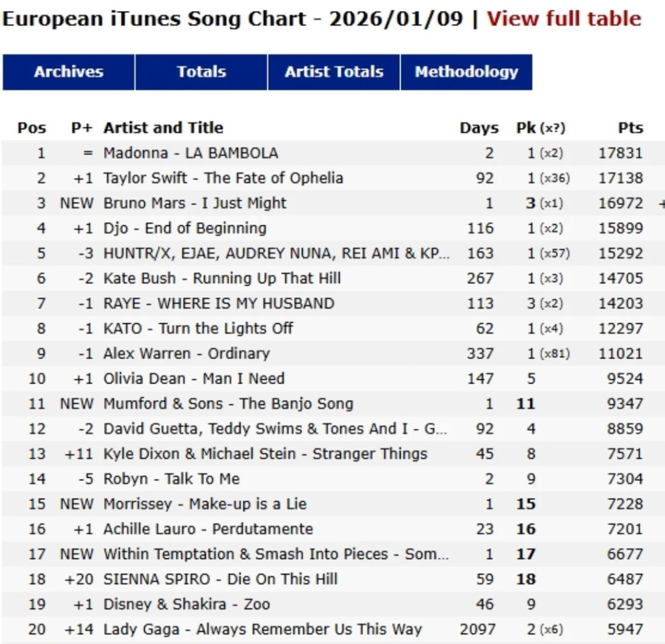Click RAYE - WHERE IS MY HUSBAND
This screenshot has height=644, width=665.
coord(218,303)
